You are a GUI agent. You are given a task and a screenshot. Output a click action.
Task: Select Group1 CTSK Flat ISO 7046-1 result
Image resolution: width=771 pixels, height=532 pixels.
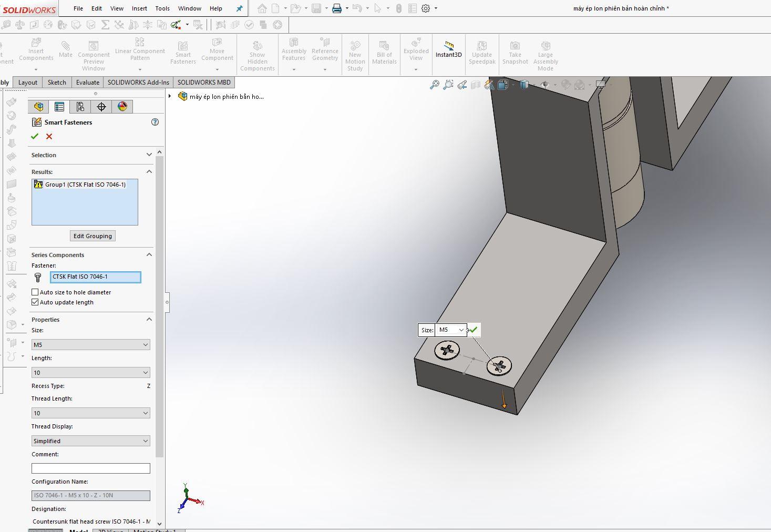tap(85, 185)
